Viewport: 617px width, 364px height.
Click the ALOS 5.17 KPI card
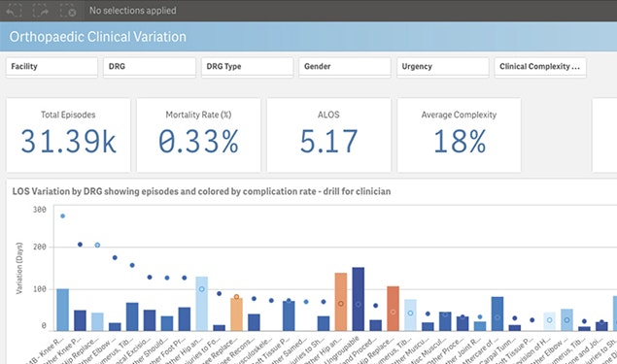328,135
